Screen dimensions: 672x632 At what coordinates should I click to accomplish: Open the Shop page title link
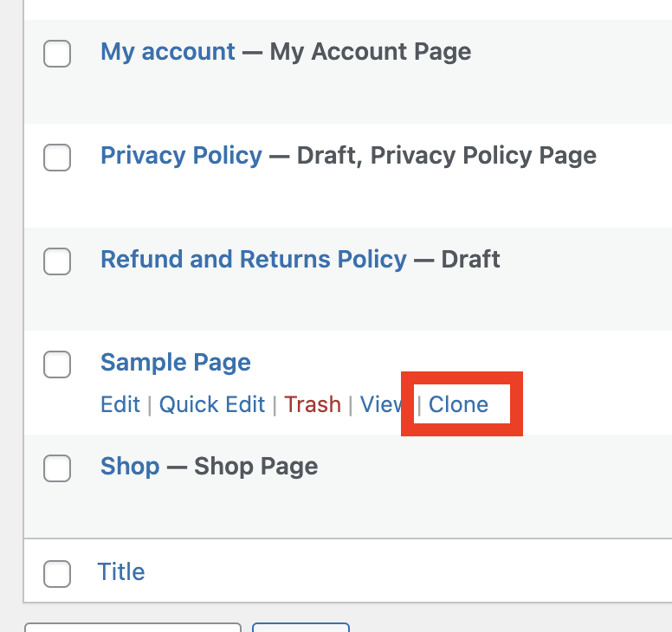130,467
